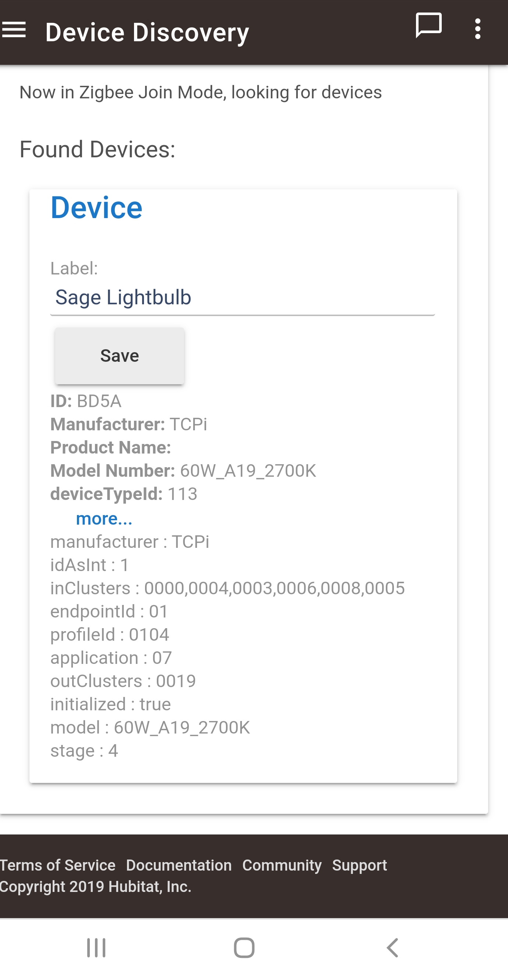Open the hamburger navigation menu

(14, 30)
